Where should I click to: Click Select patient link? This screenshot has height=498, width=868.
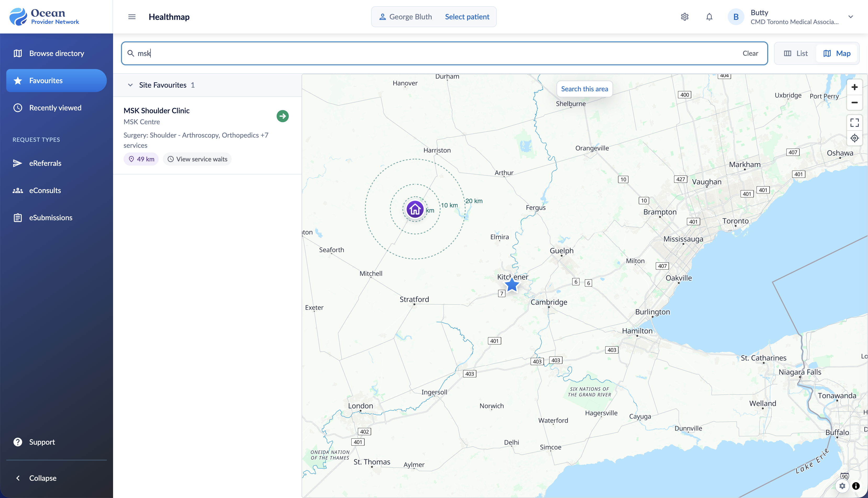click(467, 17)
